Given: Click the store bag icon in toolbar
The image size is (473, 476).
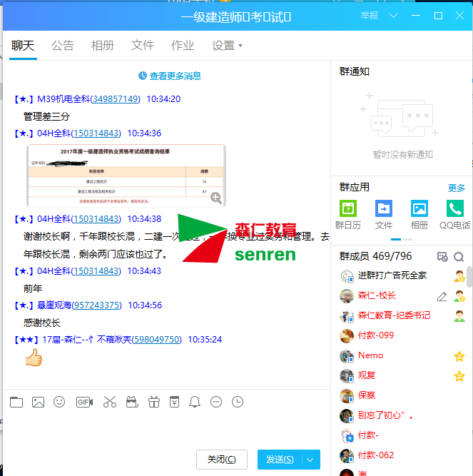Looking at the screenshot, I should pyautogui.click(x=132, y=402).
